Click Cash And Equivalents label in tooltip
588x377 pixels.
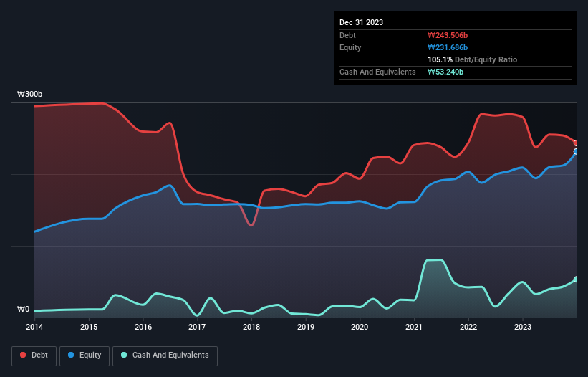377,72
